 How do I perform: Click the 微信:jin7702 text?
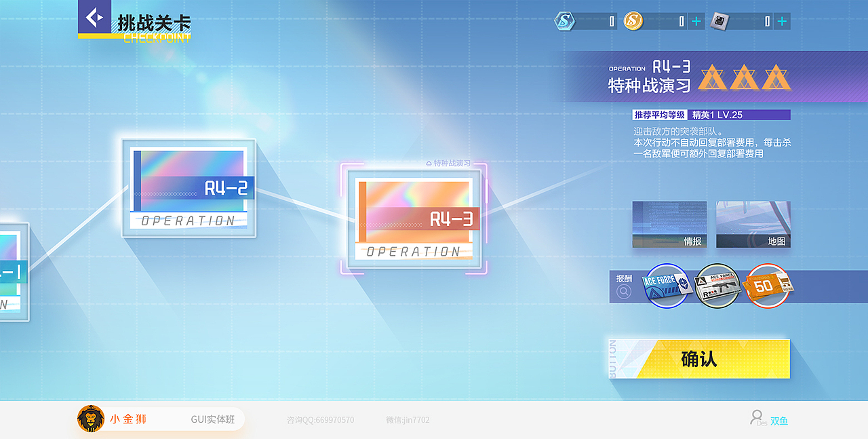(408, 420)
